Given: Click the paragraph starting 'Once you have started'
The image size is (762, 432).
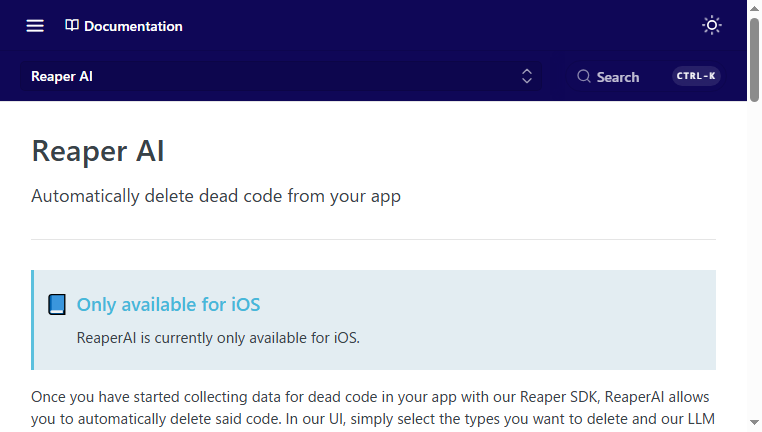Looking at the screenshot, I should (373, 408).
